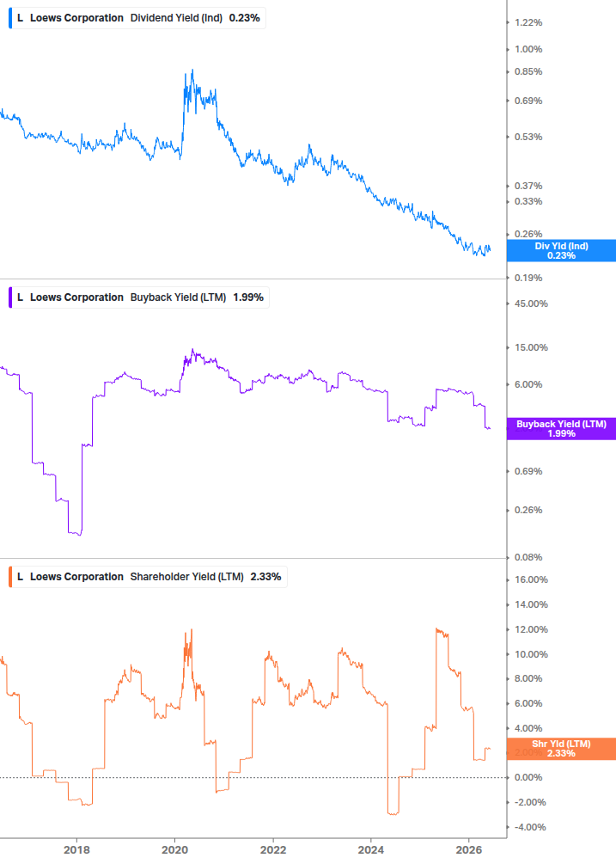The height and width of the screenshot is (864, 616).
Task: Click the 14.00% tick on the shareholder yield axis
Action: click(x=531, y=604)
